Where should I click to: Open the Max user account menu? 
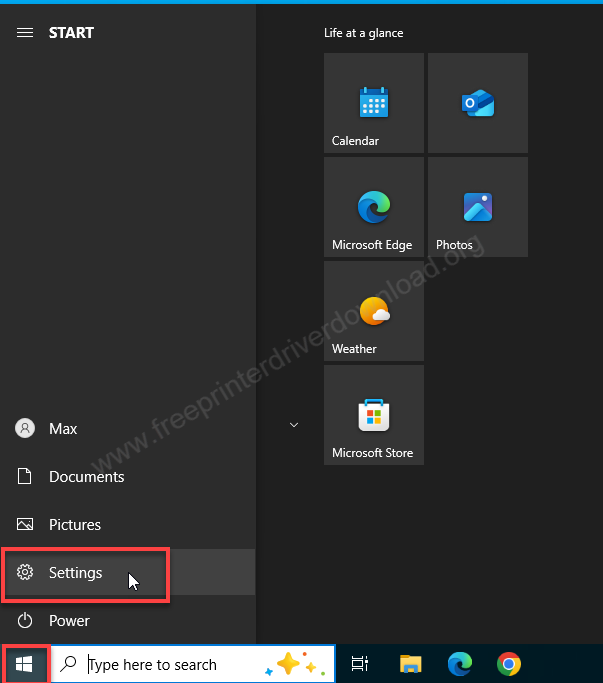(x=62, y=429)
